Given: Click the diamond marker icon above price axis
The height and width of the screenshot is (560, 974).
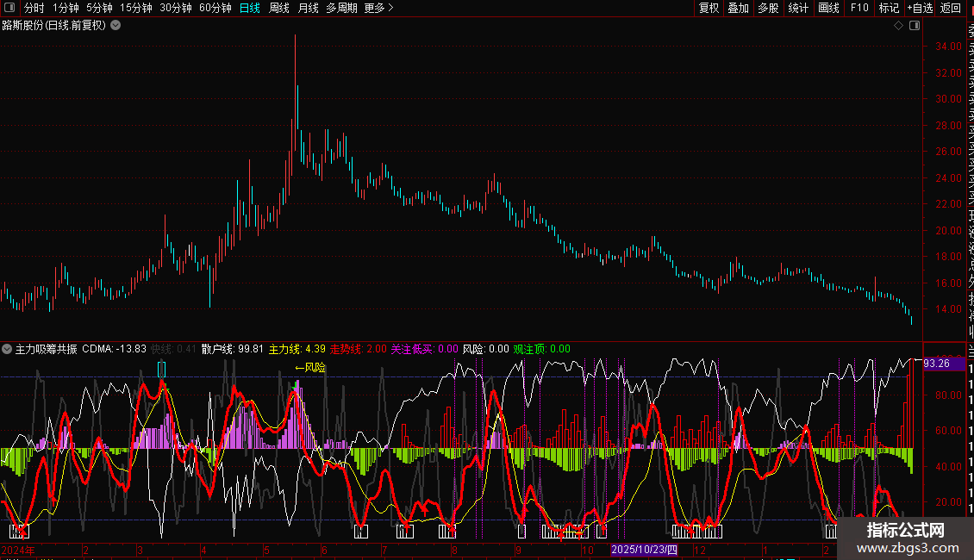Looking at the screenshot, I should click(x=898, y=26).
